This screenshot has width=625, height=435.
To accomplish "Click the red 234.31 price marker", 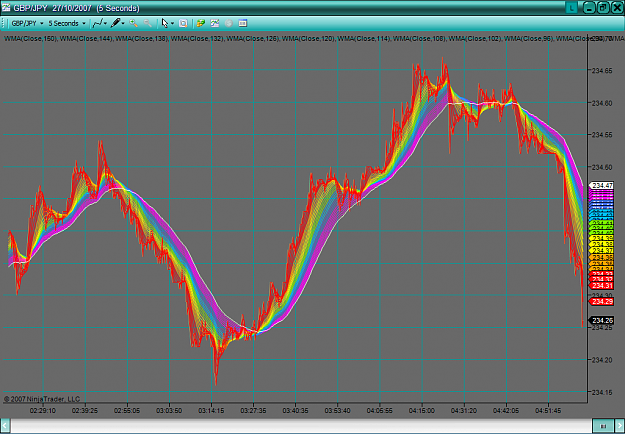I will pyautogui.click(x=602, y=285).
